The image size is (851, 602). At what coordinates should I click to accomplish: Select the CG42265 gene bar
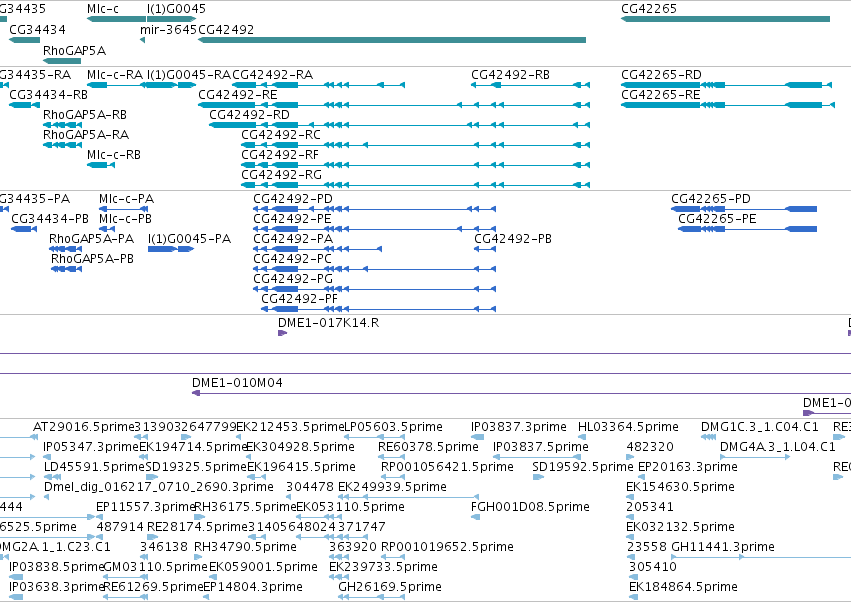tap(726, 19)
